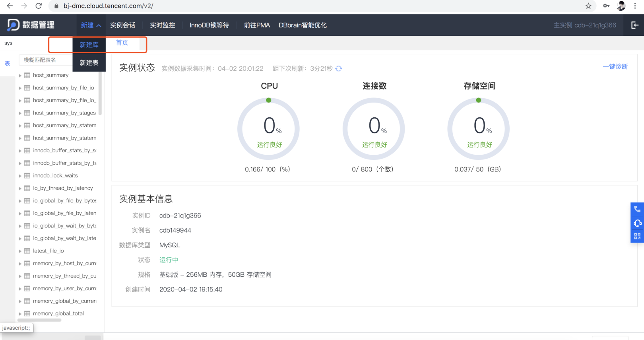Bookmark this page with the star icon

[588, 6]
